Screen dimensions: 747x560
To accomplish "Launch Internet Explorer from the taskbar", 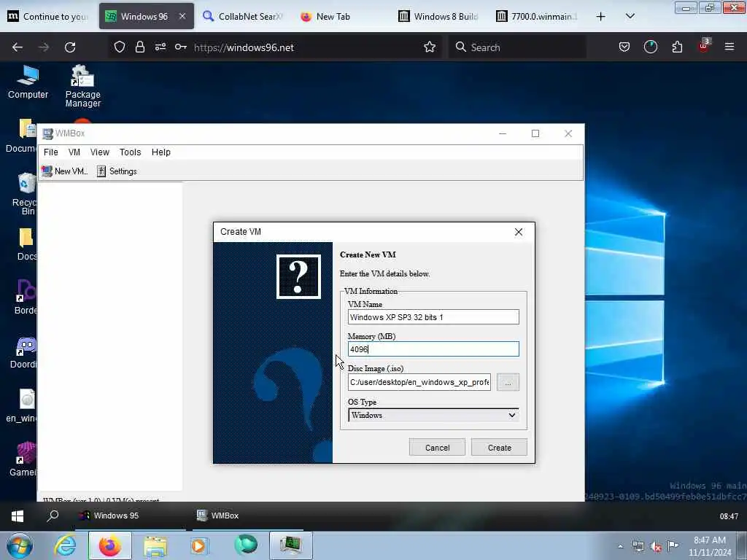I will (65, 545).
